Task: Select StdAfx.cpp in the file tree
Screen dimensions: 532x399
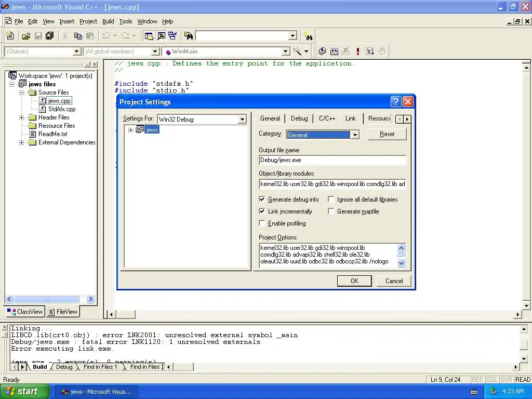Action: (x=62, y=109)
